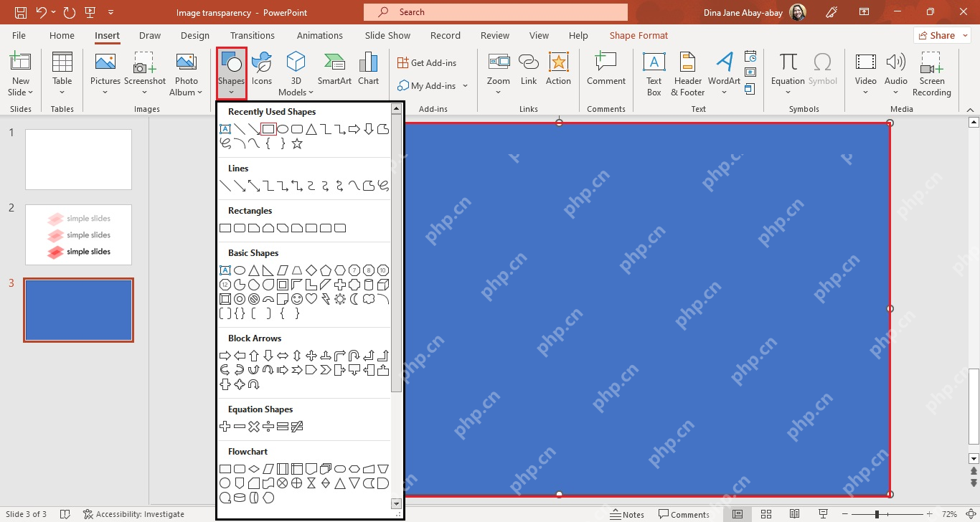Open the Icons gallery from the ribbon

(262, 70)
